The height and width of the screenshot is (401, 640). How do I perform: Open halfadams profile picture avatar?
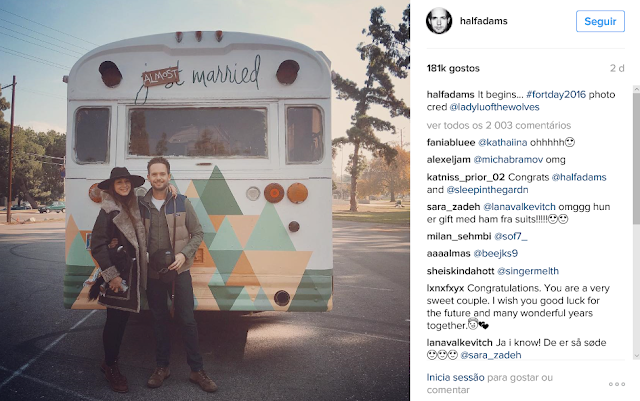coord(439,20)
